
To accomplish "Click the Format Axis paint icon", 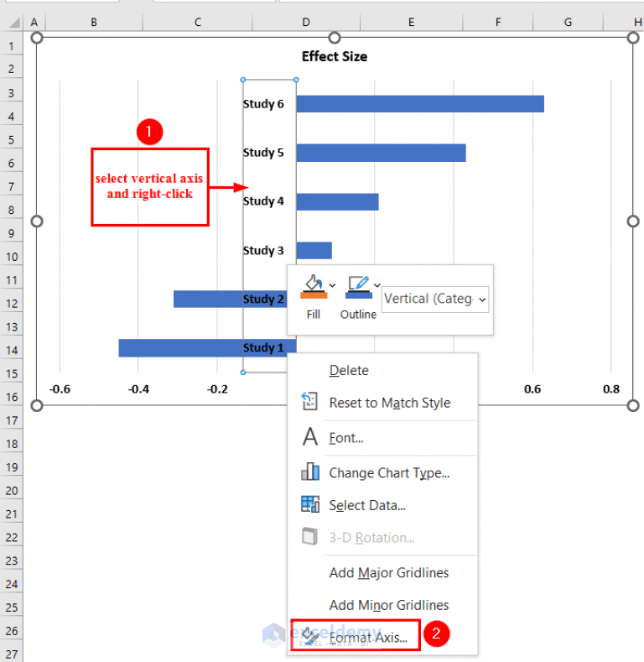I will tap(310, 636).
